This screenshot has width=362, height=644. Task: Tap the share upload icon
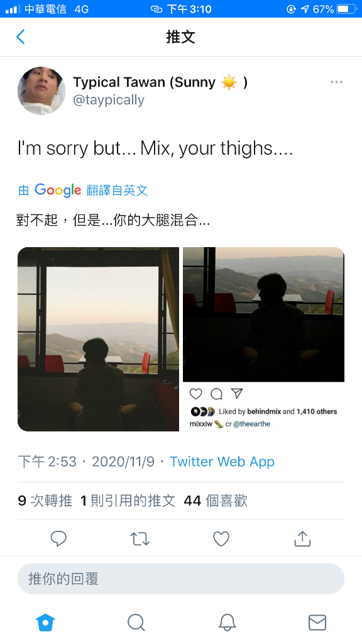point(302,538)
